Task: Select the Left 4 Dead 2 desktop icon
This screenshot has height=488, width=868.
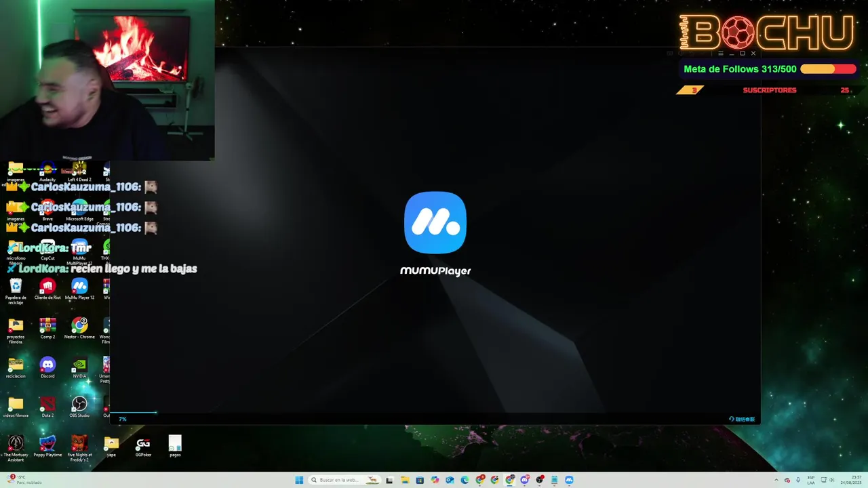Action: (x=79, y=172)
